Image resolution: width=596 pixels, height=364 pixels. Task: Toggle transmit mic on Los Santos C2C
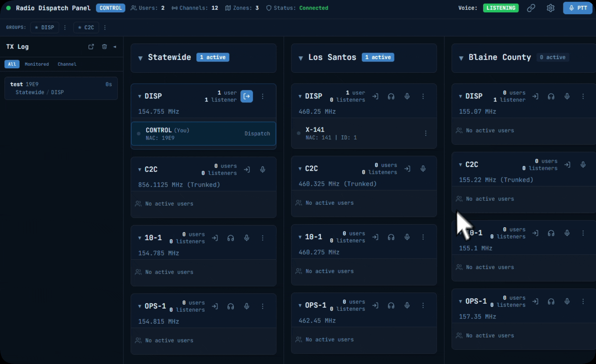[423, 169]
